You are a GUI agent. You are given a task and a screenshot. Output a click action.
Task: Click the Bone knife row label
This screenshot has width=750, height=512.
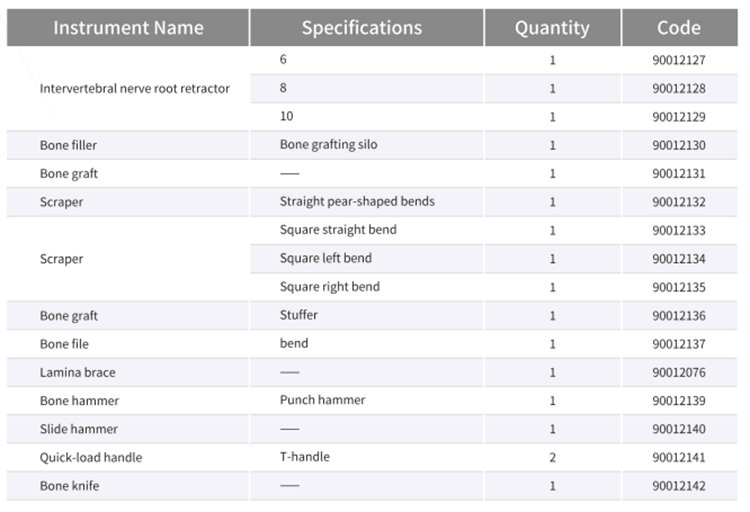(69, 486)
